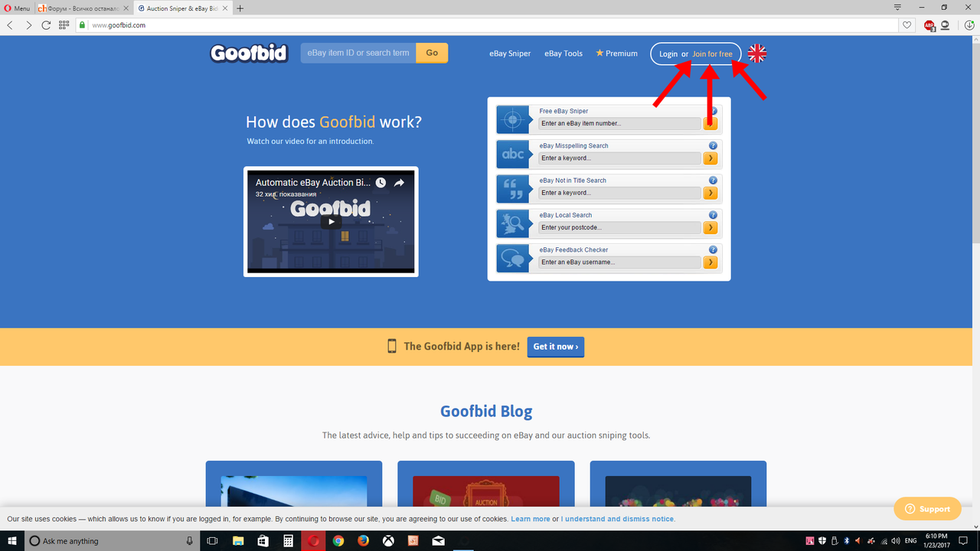Image resolution: width=980 pixels, height=551 pixels.
Task: Click the video share arrow icon
Action: click(x=399, y=183)
